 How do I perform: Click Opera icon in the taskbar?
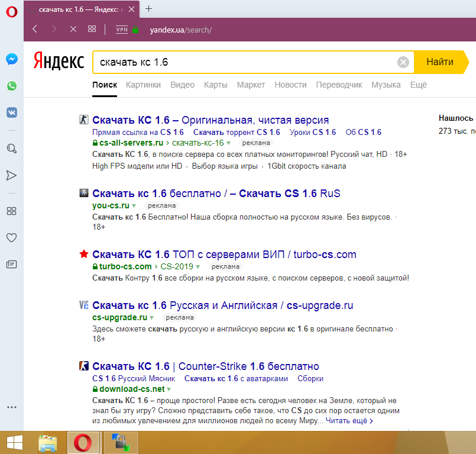click(x=83, y=443)
